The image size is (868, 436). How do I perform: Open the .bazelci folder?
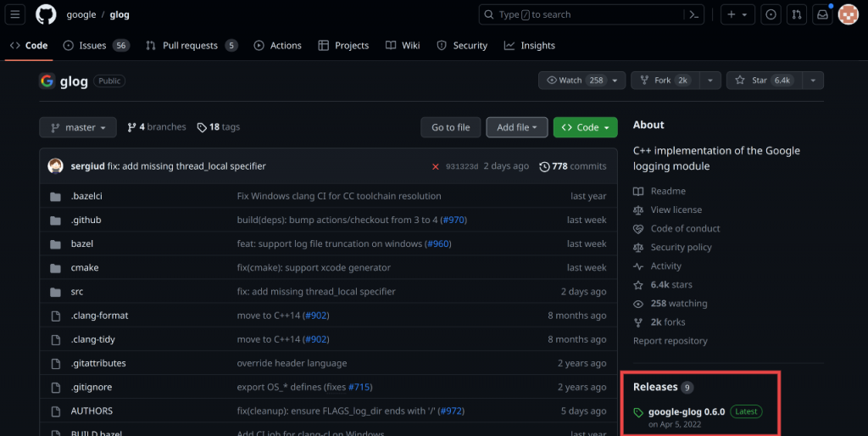[86, 196]
